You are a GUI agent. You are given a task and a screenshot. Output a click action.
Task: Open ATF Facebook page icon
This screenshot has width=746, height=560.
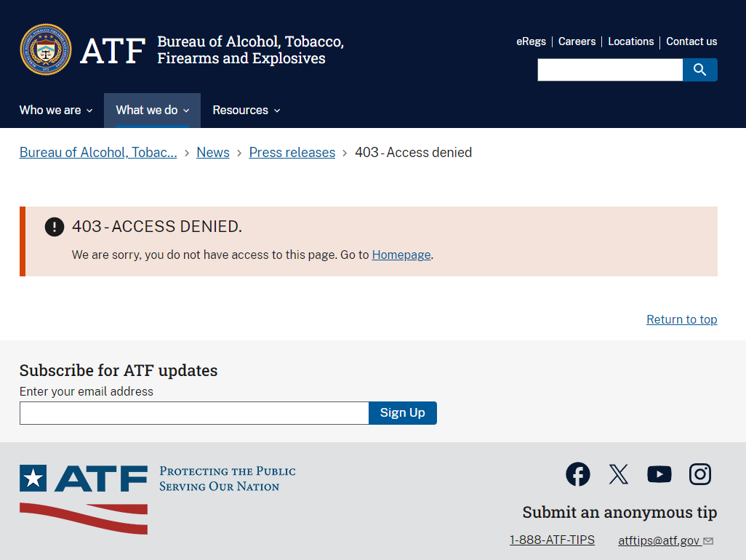578,474
